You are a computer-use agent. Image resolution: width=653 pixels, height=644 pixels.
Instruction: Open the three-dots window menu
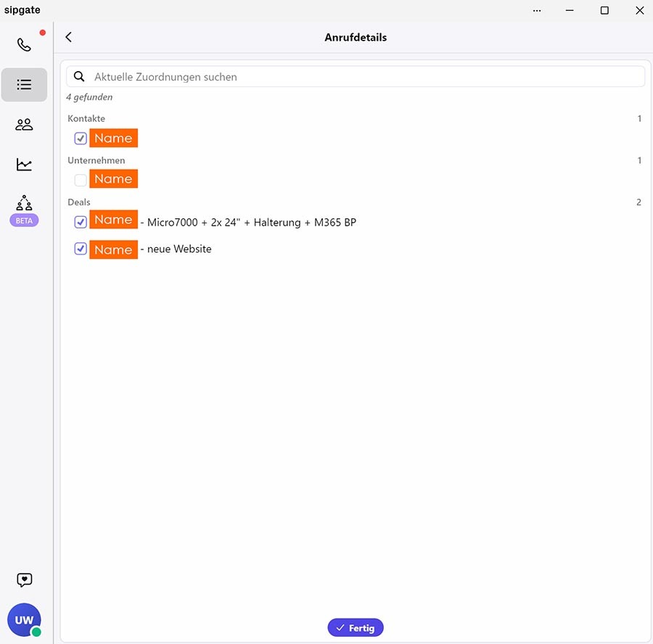[537, 10]
